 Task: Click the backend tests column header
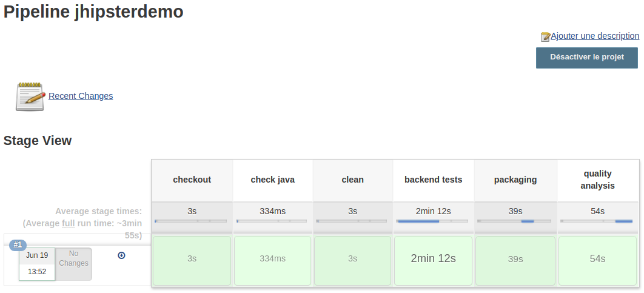(433, 180)
